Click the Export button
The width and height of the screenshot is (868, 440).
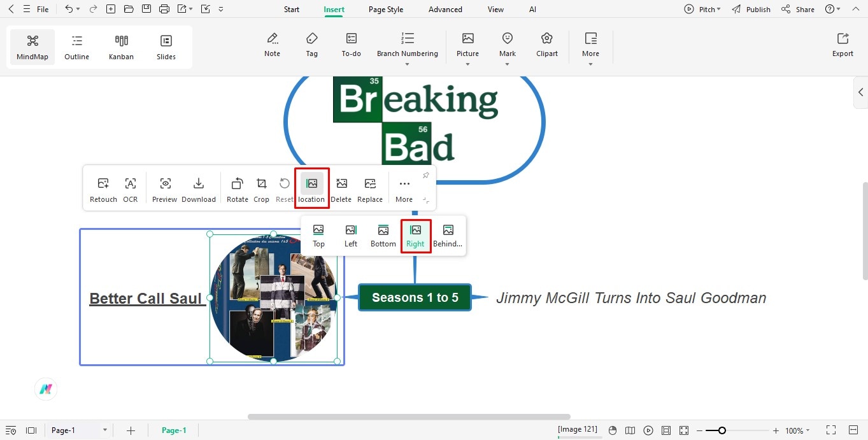843,45
